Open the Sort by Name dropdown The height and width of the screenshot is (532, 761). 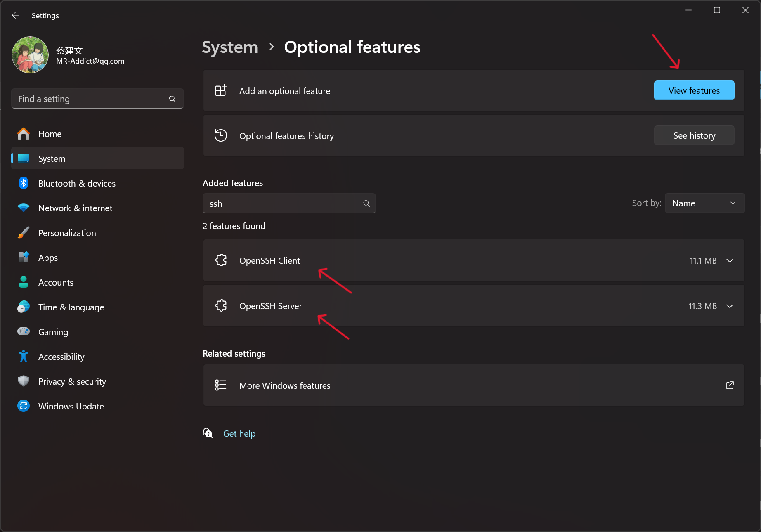(x=705, y=203)
